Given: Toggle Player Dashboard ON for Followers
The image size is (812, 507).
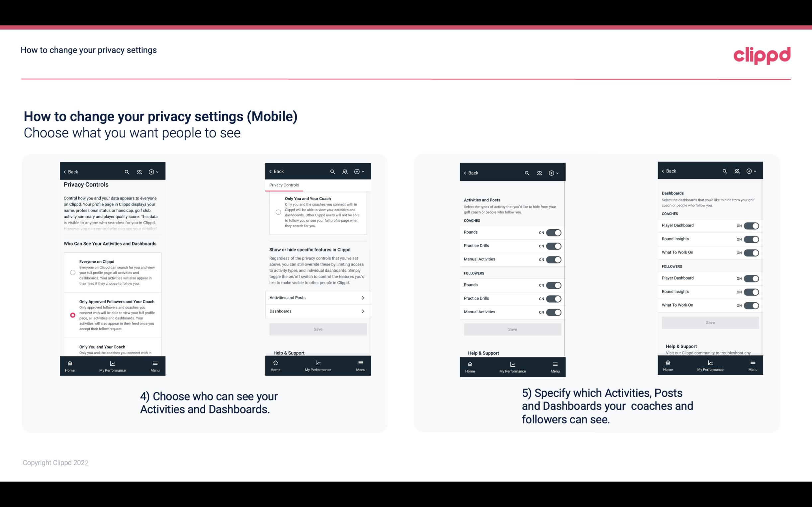Looking at the screenshot, I should 751,278.
